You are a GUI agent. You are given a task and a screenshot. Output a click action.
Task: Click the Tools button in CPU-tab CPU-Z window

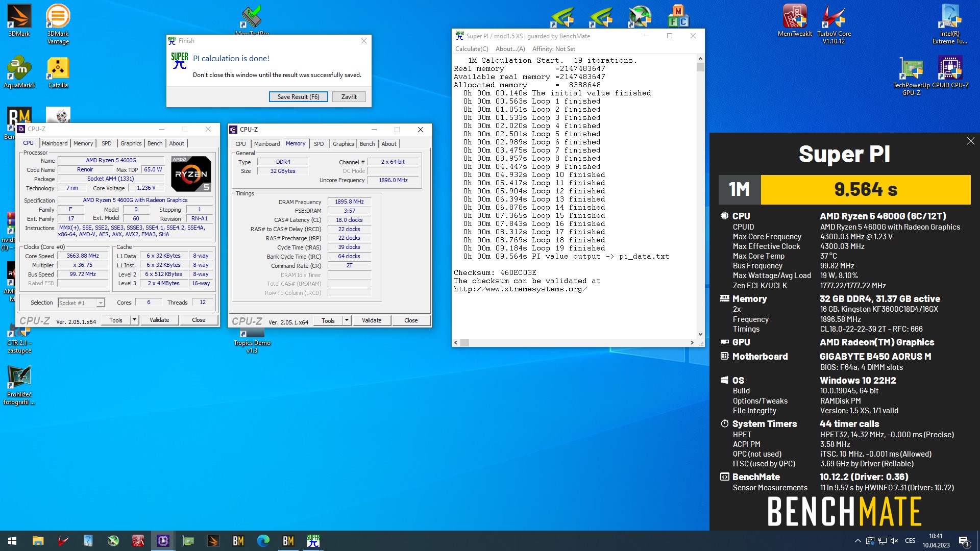pos(116,320)
